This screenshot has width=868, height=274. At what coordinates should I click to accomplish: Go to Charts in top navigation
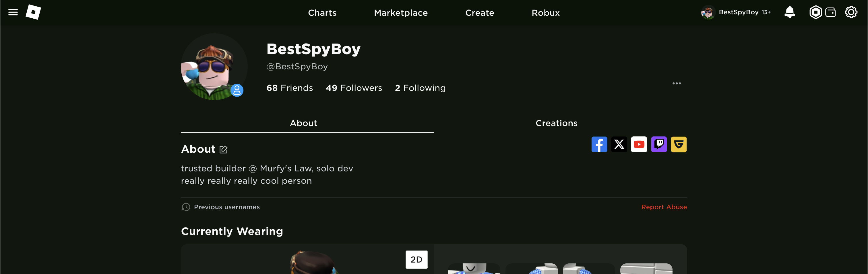coord(322,13)
